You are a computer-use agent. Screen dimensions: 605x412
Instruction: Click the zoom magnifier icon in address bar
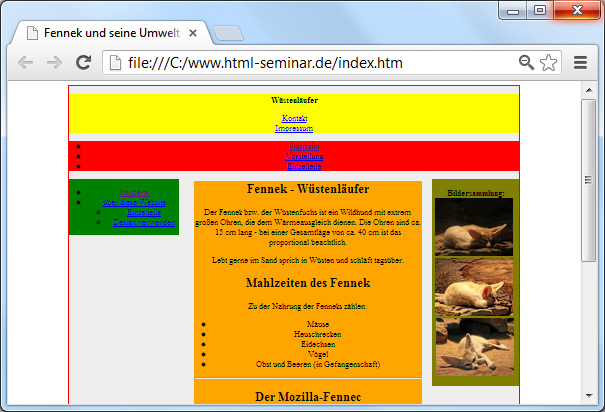(526, 62)
